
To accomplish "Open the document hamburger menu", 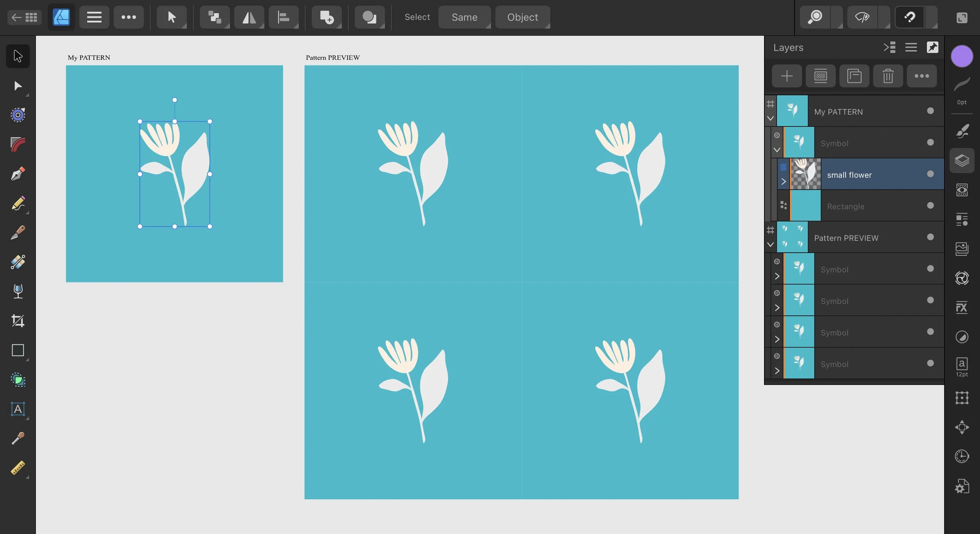I will (94, 17).
